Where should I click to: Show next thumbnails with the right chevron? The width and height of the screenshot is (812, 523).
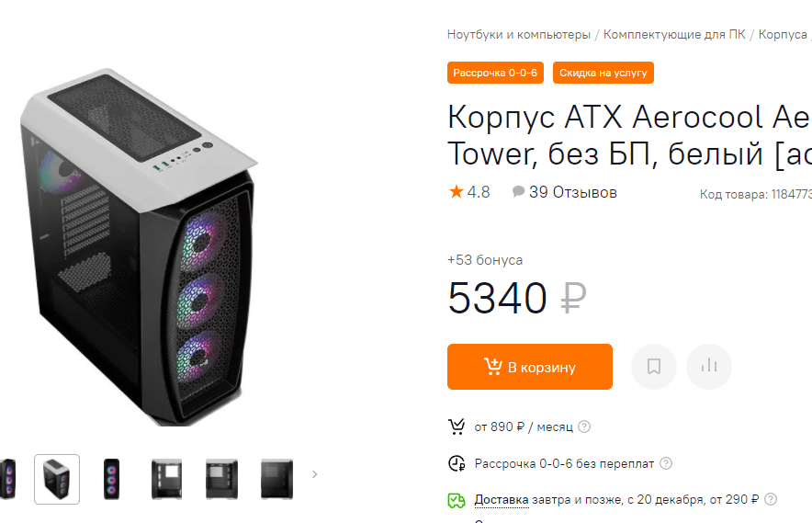pos(314,474)
